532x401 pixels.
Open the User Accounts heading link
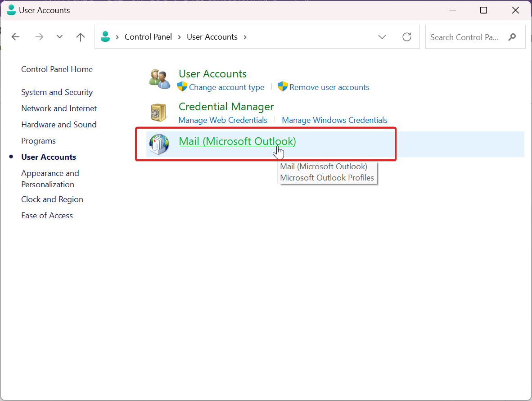(x=213, y=74)
